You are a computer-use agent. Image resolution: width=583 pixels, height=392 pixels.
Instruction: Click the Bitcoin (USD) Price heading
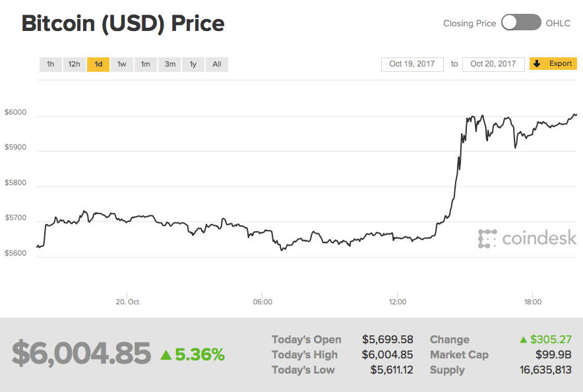pos(123,23)
